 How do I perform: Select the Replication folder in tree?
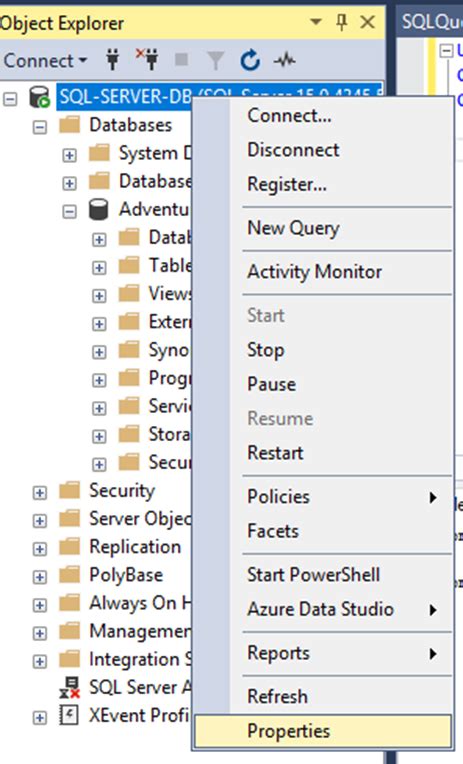[x=135, y=547]
